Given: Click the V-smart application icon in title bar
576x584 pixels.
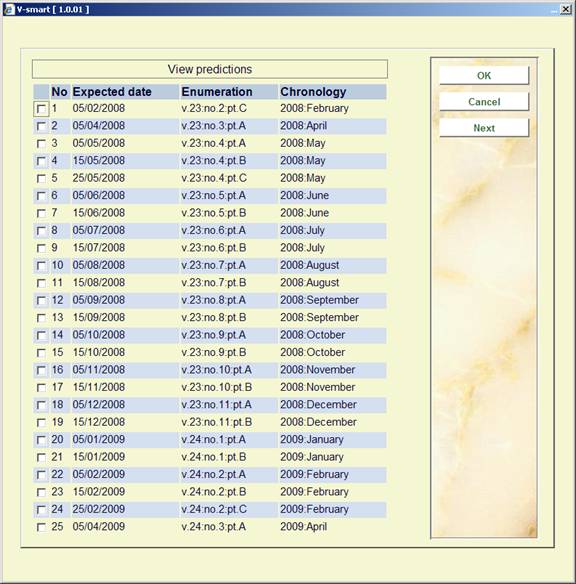Looking at the screenshot, I should (9, 9).
